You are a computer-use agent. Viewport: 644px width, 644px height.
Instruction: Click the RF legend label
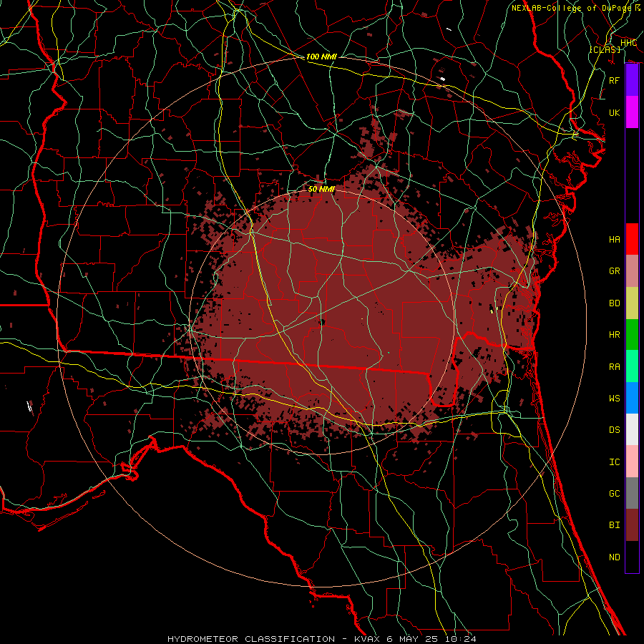(x=614, y=80)
